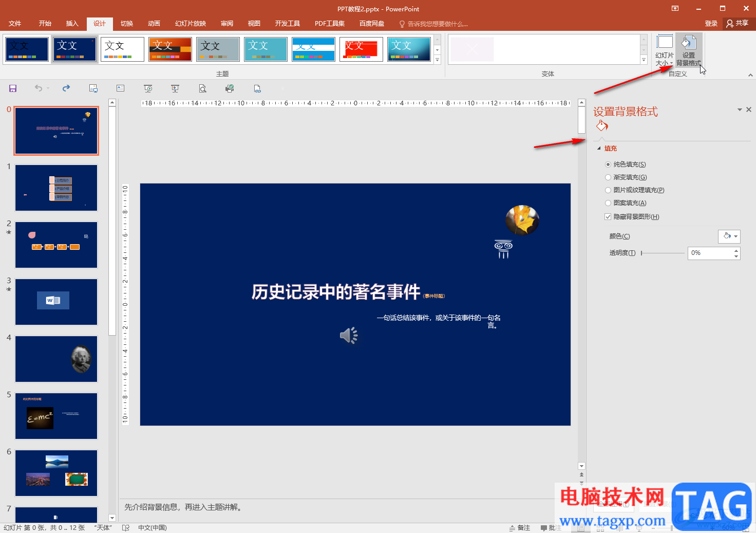Image resolution: width=756 pixels, height=533 pixels.
Task: Click the Notes (备注) status bar button
Action: click(520, 528)
